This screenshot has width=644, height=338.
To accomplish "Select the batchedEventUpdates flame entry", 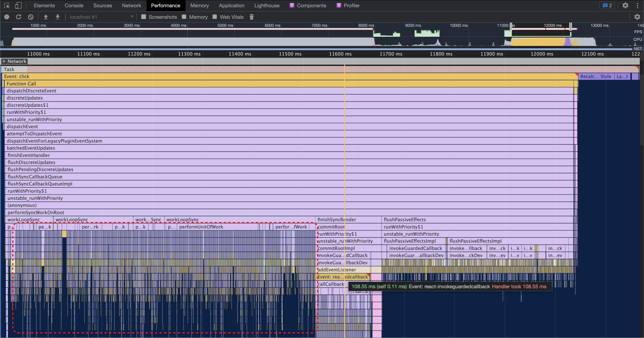I will pyautogui.click(x=289, y=148).
